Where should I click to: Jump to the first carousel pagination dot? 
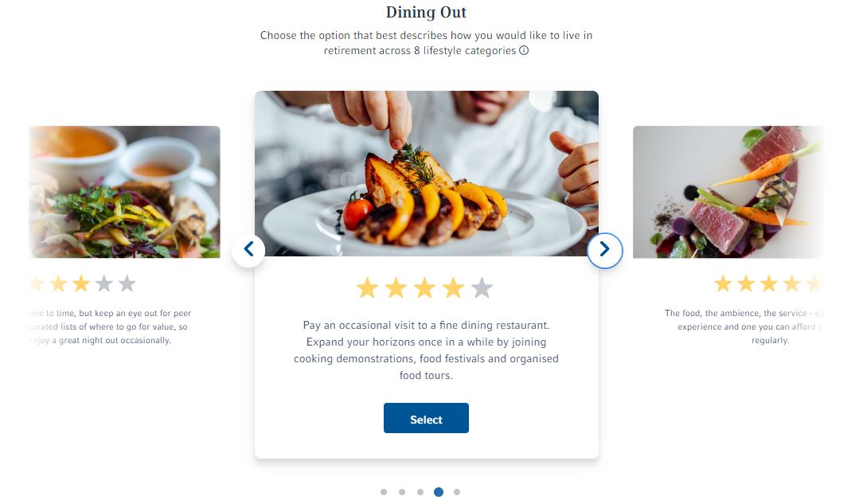pyautogui.click(x=384, y=492)
